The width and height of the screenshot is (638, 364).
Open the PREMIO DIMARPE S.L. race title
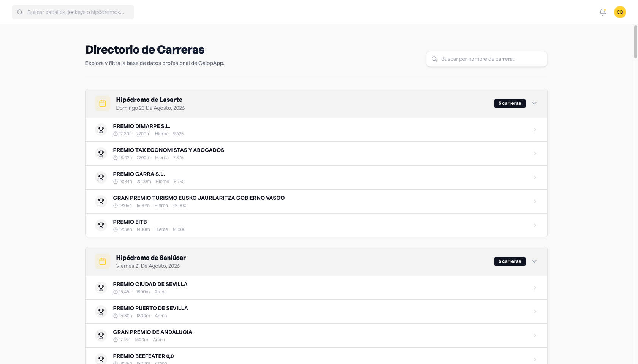(x=142, y=126)
